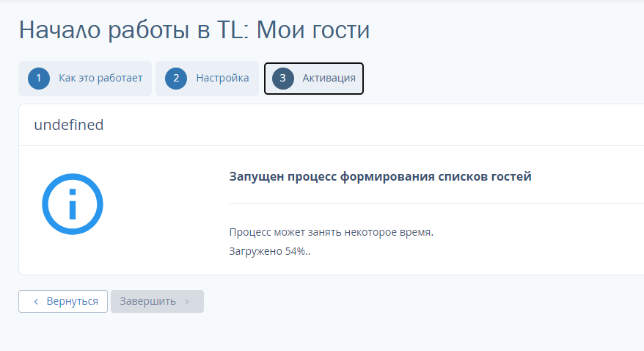Click the 'Процесс может занять некоторое время.' text
The width and height of the screenshot is (644, 351).
click(331, 232)
